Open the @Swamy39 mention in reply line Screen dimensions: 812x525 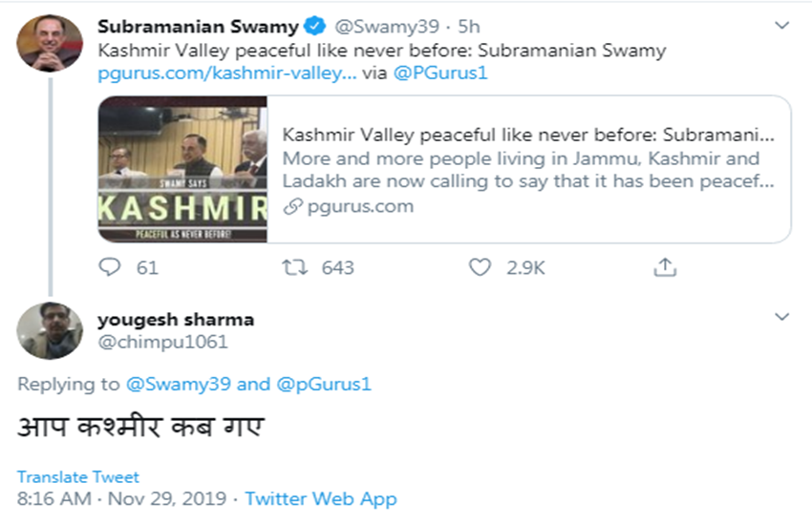tap(179, 384)
